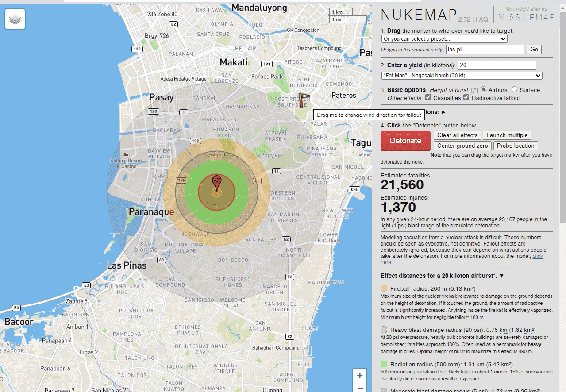
Task: Click the C-6 road shield
Action: pyautogui.click(x=354, y=189)
